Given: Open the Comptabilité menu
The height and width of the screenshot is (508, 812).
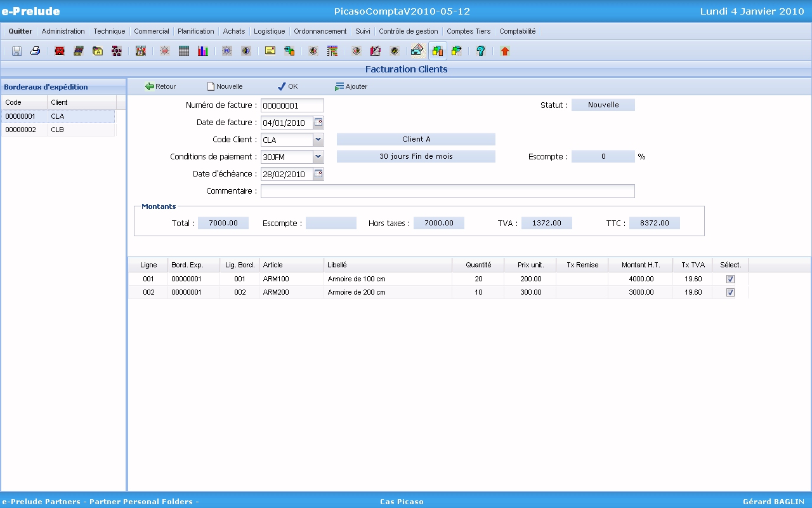Looking at the screenshot, I should click(518, 31).
